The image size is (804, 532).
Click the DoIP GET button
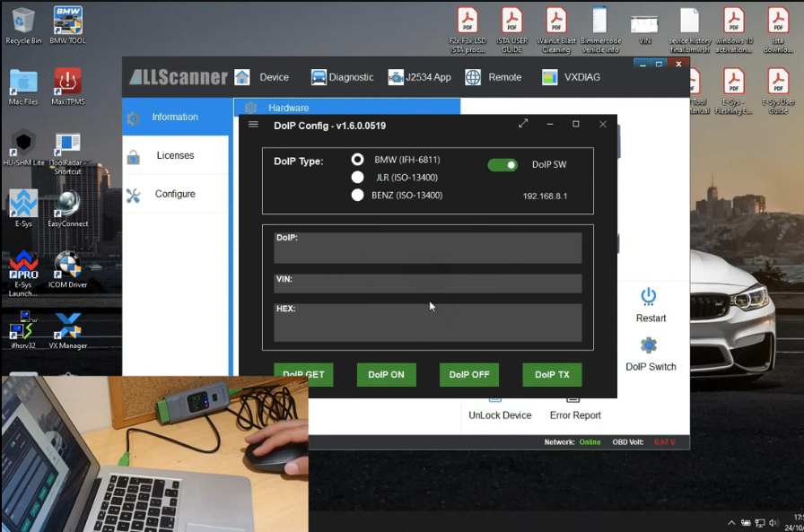303,375
